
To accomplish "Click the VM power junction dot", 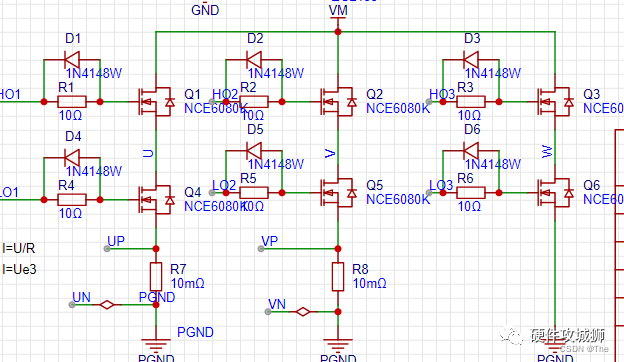I will tap(338, 31).
